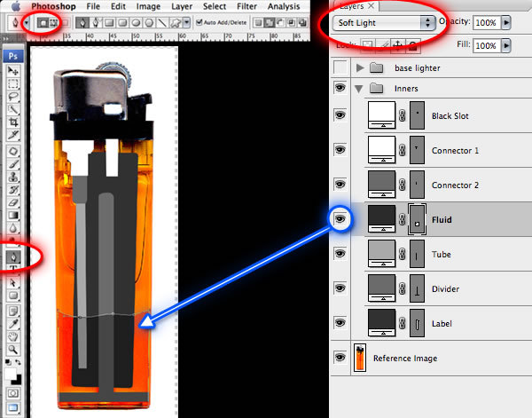Collapse the Inners layer group
Viewport: 532px width, 418px height.
360,89
